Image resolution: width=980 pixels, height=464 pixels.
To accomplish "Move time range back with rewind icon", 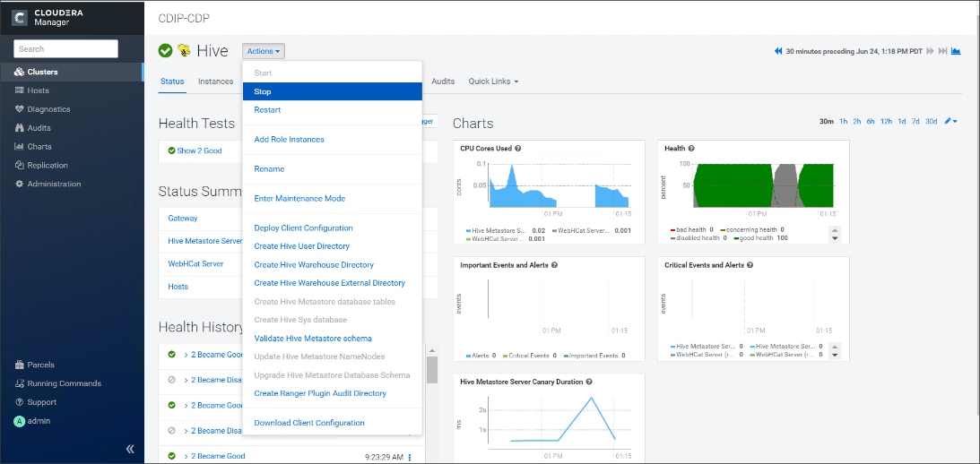I will pos(778,51).
